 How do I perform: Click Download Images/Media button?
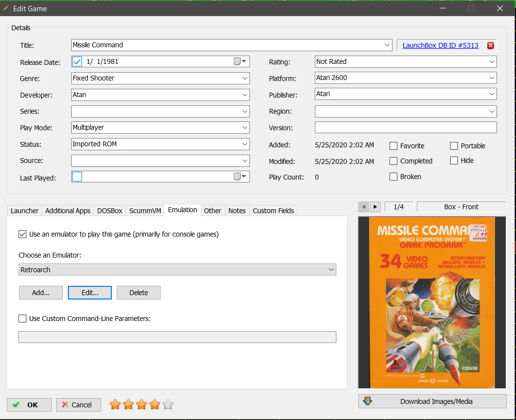coord(433,401)
